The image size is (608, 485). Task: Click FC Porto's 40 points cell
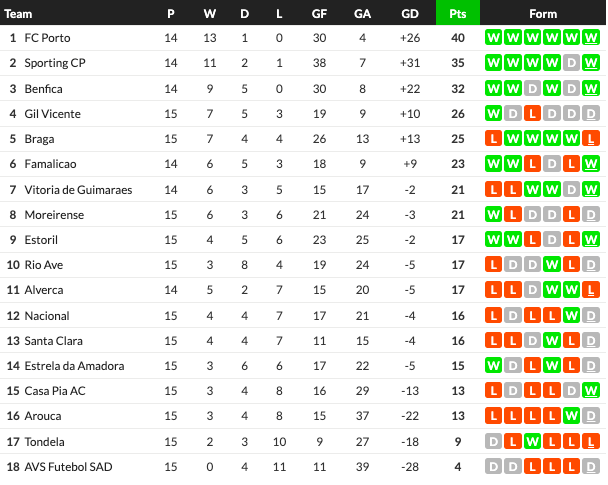click(458, 38)
